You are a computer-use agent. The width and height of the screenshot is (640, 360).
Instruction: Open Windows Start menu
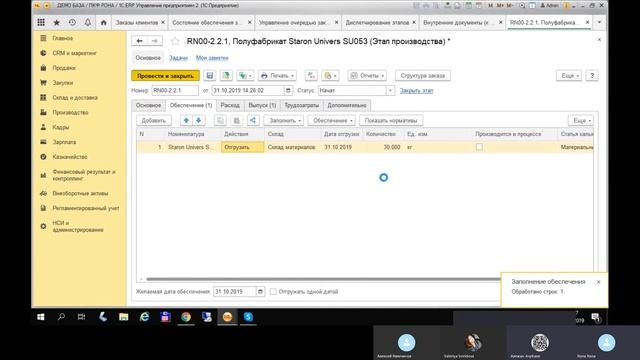41,317
